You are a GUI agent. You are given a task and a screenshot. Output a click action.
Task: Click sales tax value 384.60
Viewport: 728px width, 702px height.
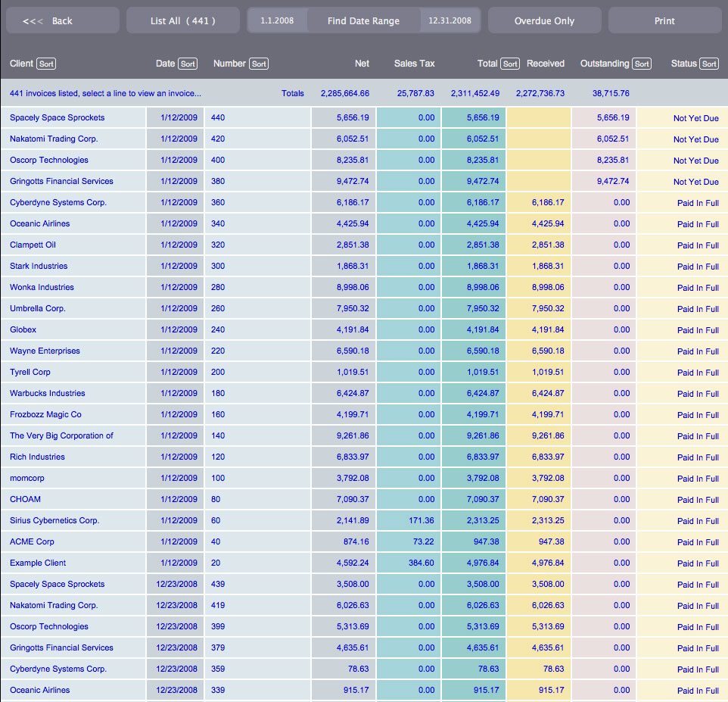[x=421, y=563]
